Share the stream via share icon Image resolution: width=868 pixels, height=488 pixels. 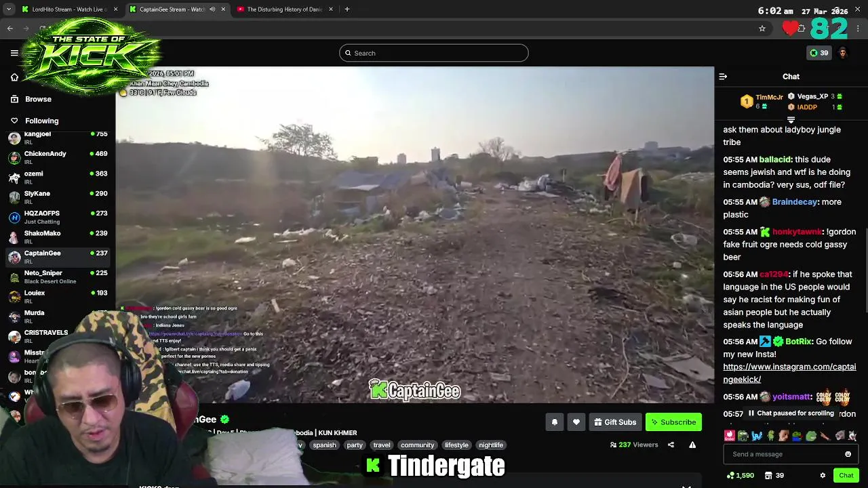pos(671,445)
